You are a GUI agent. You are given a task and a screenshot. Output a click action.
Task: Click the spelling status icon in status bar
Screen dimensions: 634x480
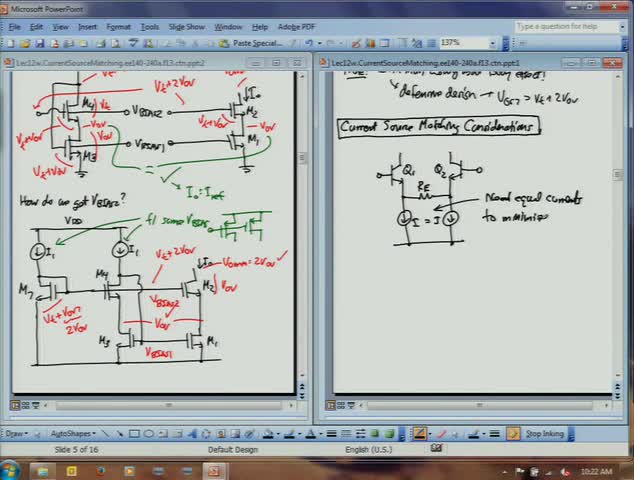(436, 448)
